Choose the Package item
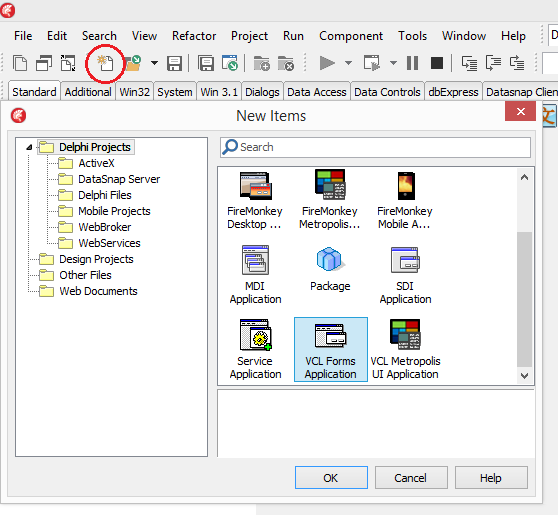 point(330,269)
